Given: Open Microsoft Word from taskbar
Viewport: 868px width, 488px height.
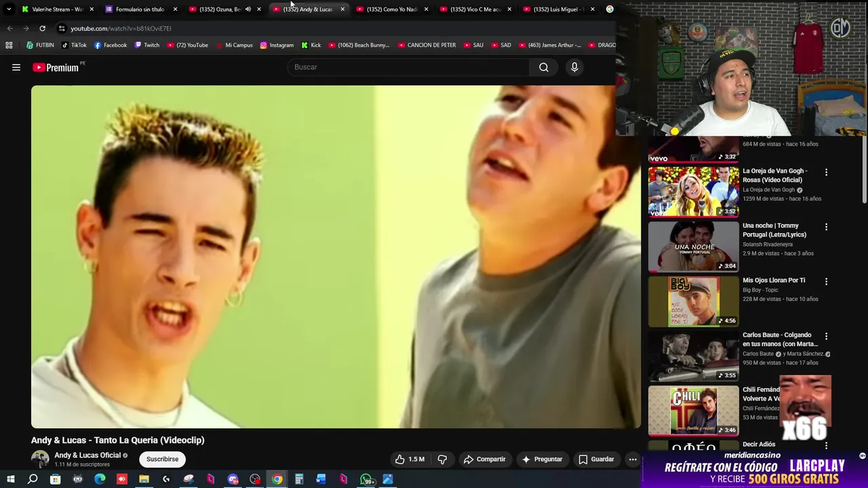Looking at the screenshot, I should click(x=321, y=479).
